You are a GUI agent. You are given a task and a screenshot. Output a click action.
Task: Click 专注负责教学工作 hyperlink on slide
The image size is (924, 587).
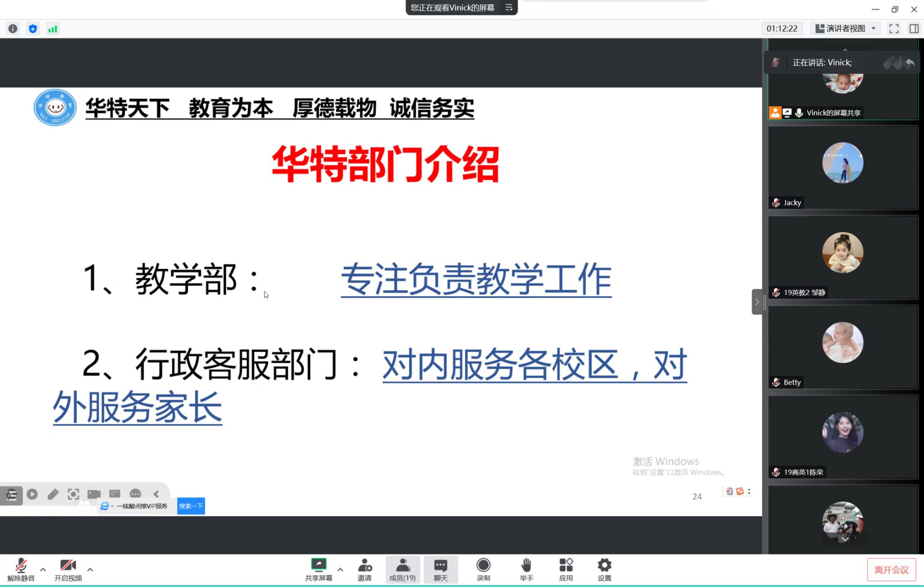(476, 279)
